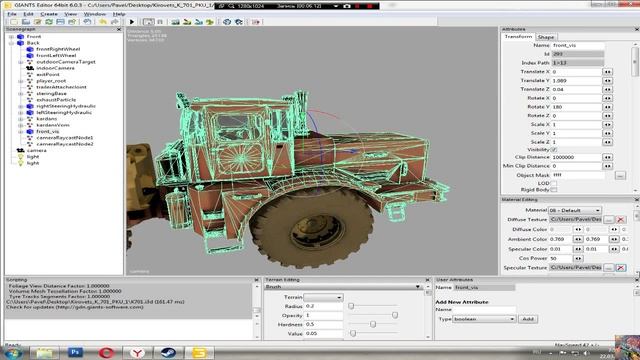The width and height of the screenshot is (640, 360).
Task: Click the framed view toggle icon after Play
Action: 149,22
